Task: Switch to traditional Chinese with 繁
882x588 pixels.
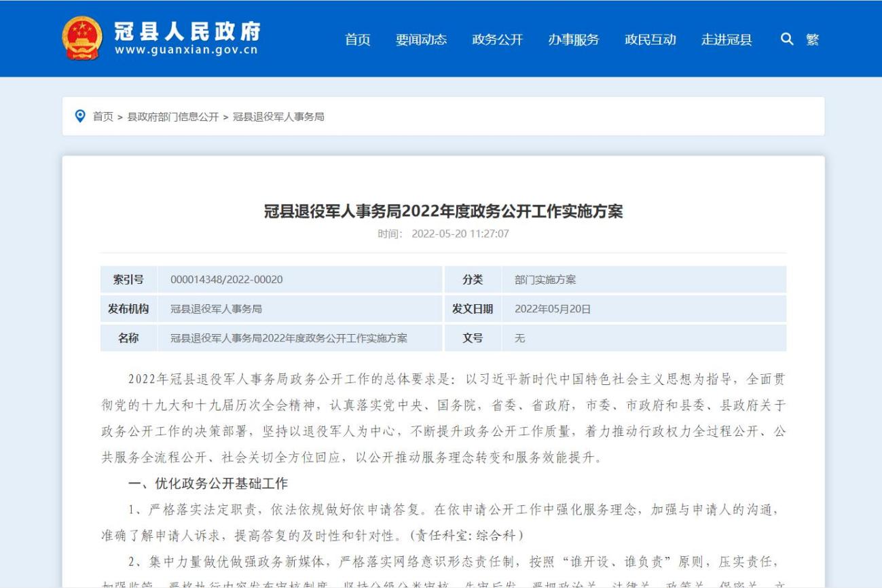Action: (x=813, y=39)
